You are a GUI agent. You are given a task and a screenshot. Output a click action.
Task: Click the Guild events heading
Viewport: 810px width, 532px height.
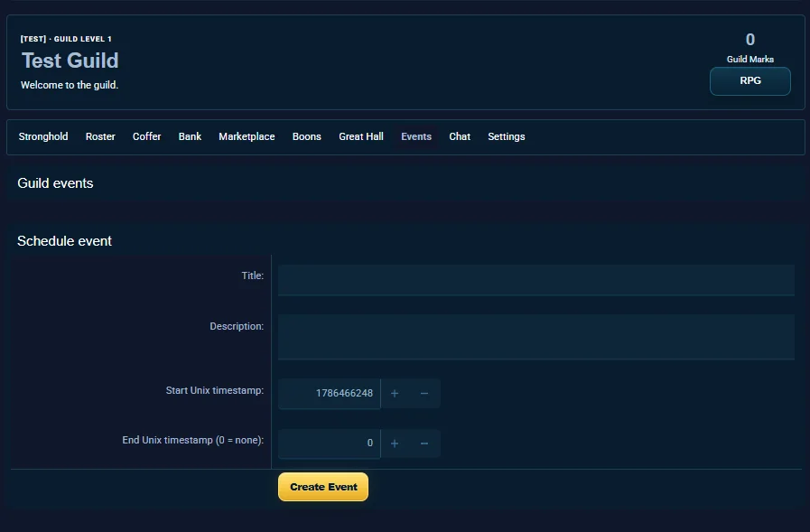55,183
